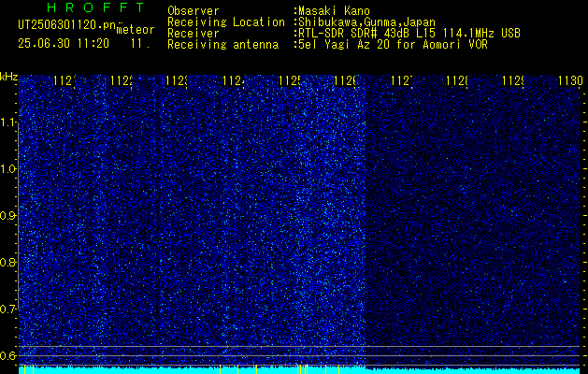Click the 1.1 frequency axis label
This screenshot has height=374, width=588.
pyautogui.click(x=7, y=122)
